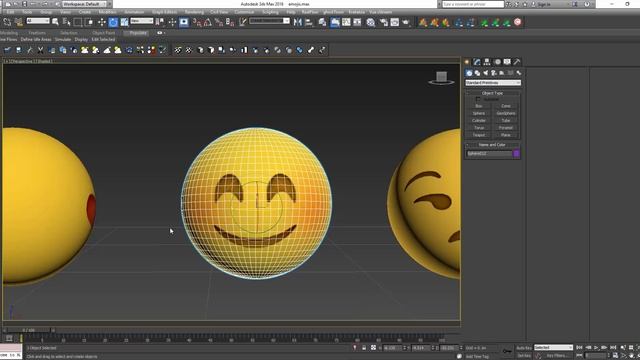The height and width of the screenshot is (360, 640).
Task: Open Render Setup dialog icon
Action: [x=383, y=22]
